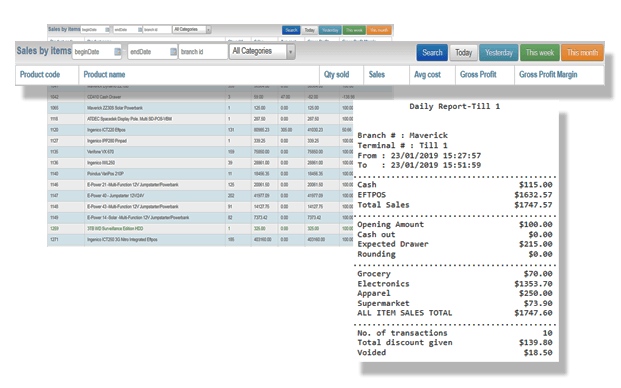Click Total discount given $139.80 line
621x388 pixels.
pos(455,342)
